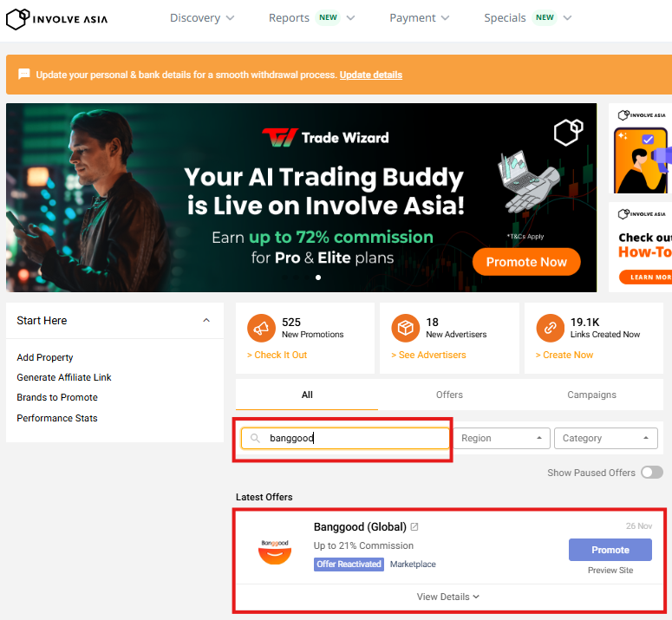
Task: Click the banggood search input field
Action: (x=356, y=439)
